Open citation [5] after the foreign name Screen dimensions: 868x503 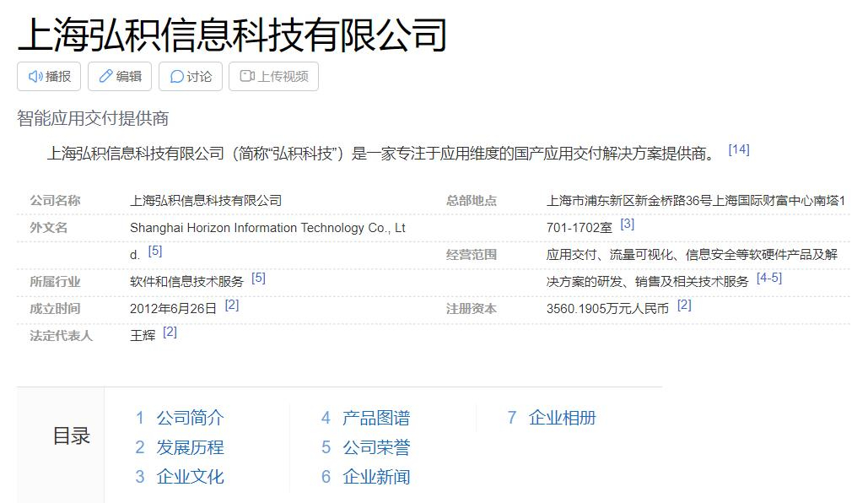tap(155, 251)
